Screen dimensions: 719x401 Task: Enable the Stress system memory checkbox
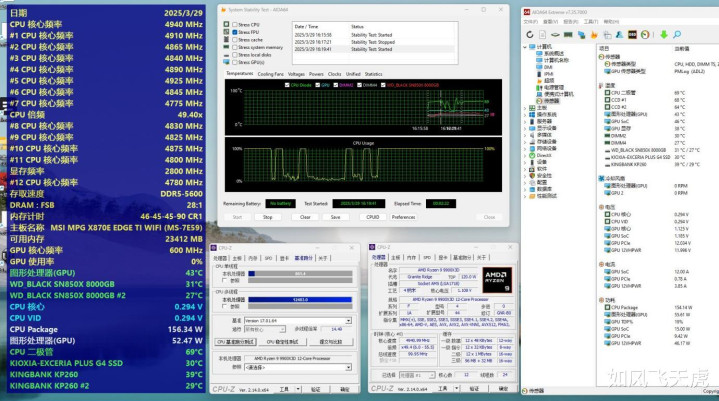[235, 47]
